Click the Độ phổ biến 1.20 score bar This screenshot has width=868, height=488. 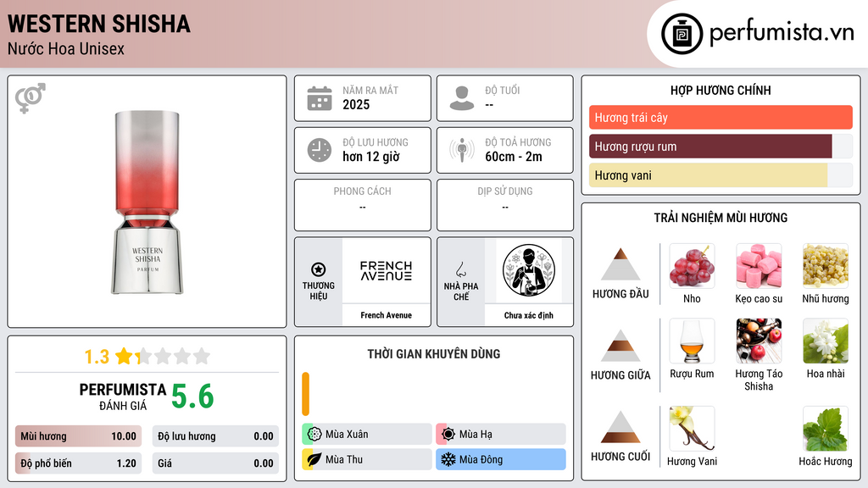pyautogui.click(x=78, y=463)
